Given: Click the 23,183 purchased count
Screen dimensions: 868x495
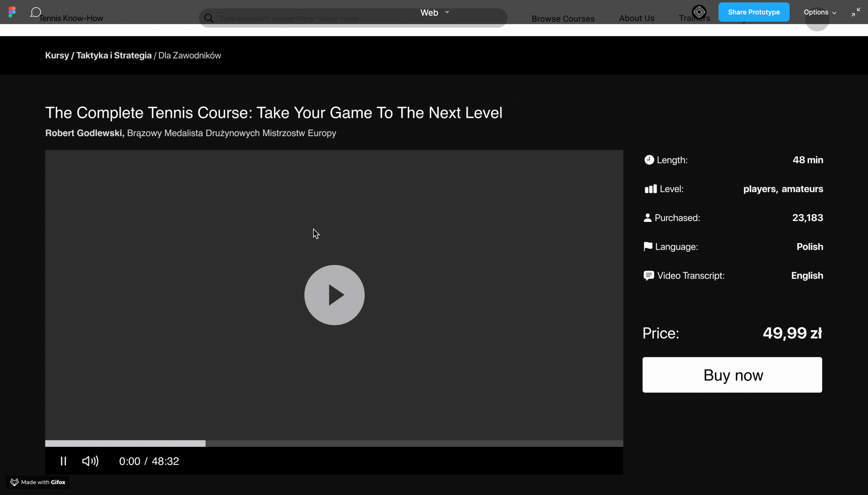Looking at the screenshot, I should coord(807,218).
